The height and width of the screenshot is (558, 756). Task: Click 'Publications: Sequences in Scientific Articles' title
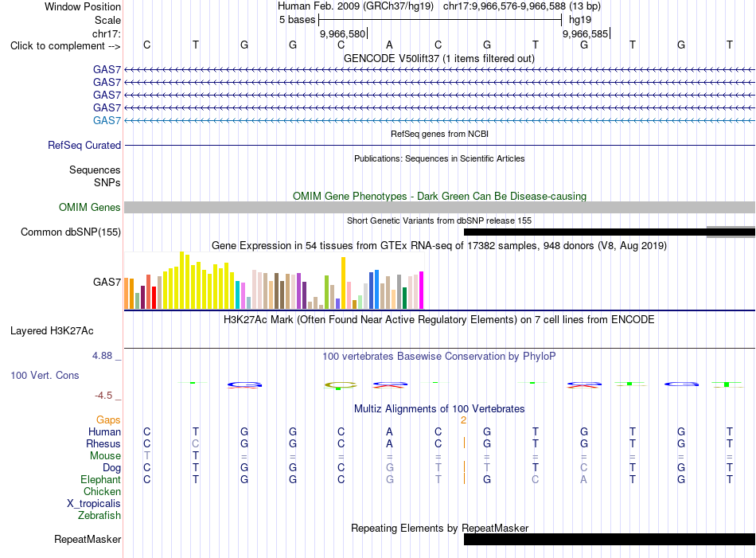439,158
